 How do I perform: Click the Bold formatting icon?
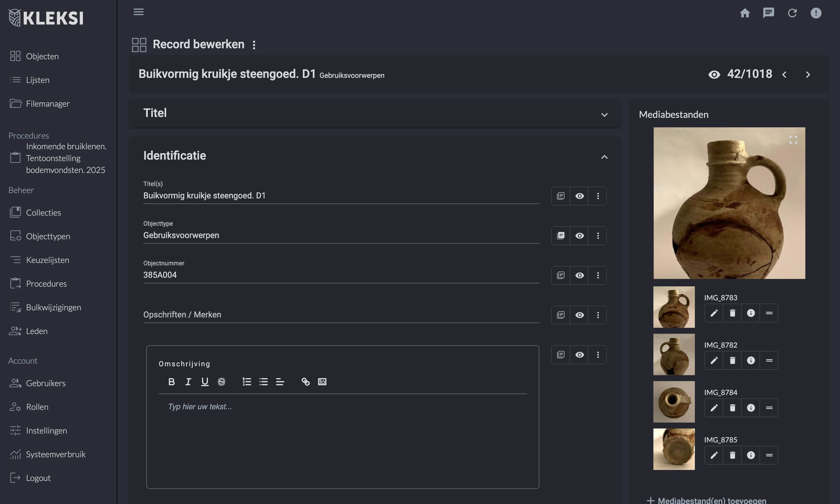pos(171,382)
